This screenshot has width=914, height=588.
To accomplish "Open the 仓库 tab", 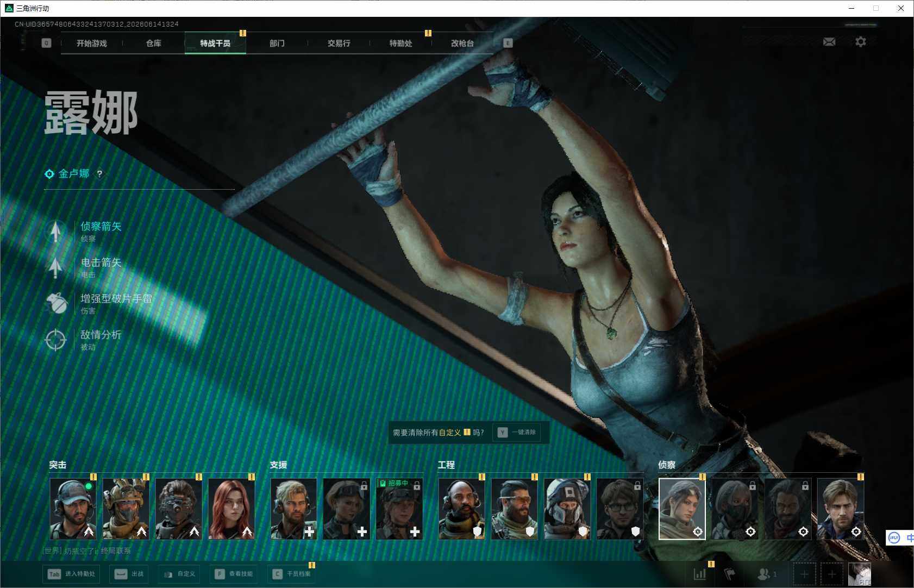I will coord(154,43).
